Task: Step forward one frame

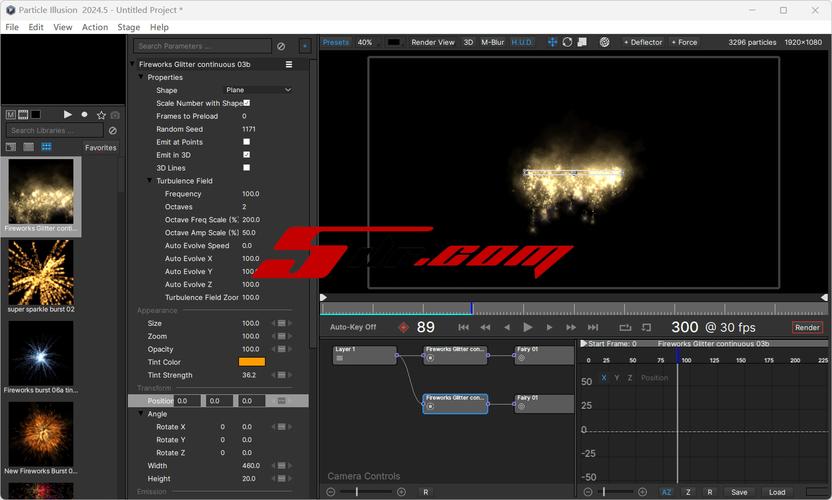Action: click(x=549, y=327)
